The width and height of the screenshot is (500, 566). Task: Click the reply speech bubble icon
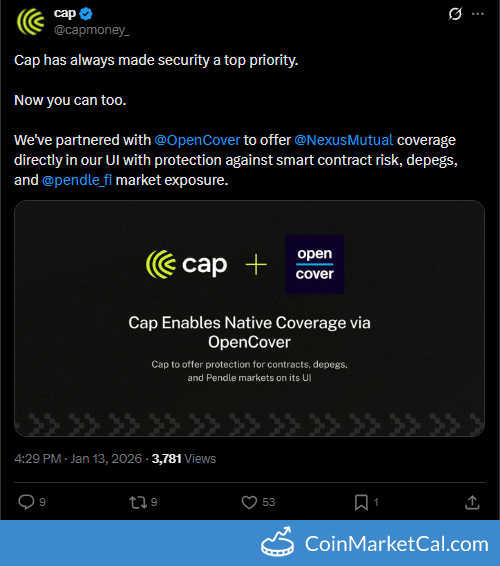click(x=26, y=502)
